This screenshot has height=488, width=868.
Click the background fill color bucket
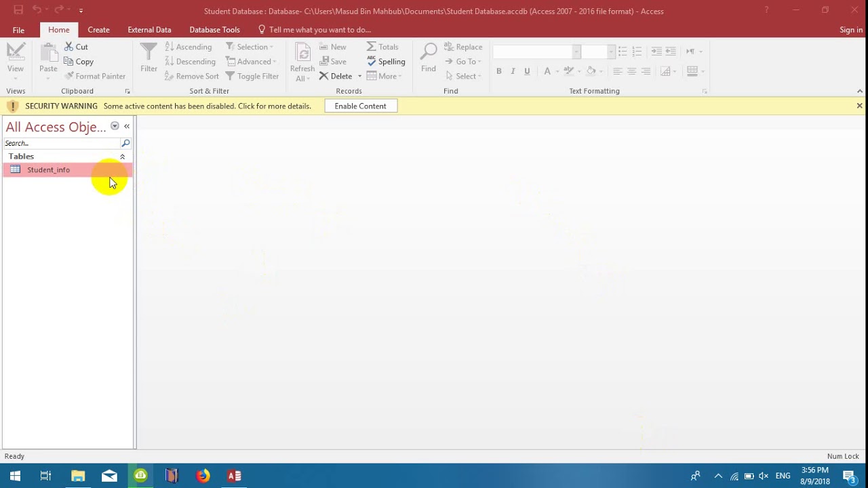tap(591, 71)
